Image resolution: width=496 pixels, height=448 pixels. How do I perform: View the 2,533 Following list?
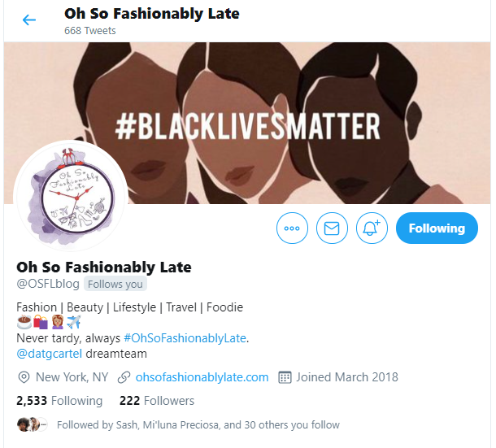point(59,401)
